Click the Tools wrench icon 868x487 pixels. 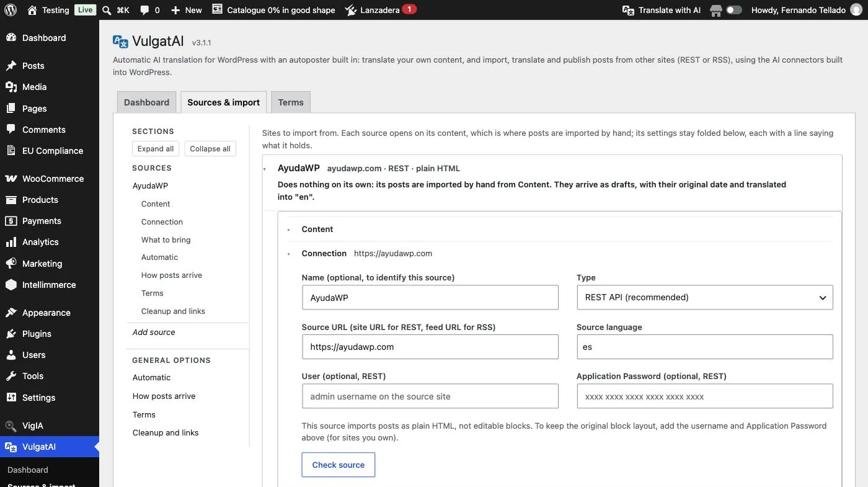tap(11, 376)
